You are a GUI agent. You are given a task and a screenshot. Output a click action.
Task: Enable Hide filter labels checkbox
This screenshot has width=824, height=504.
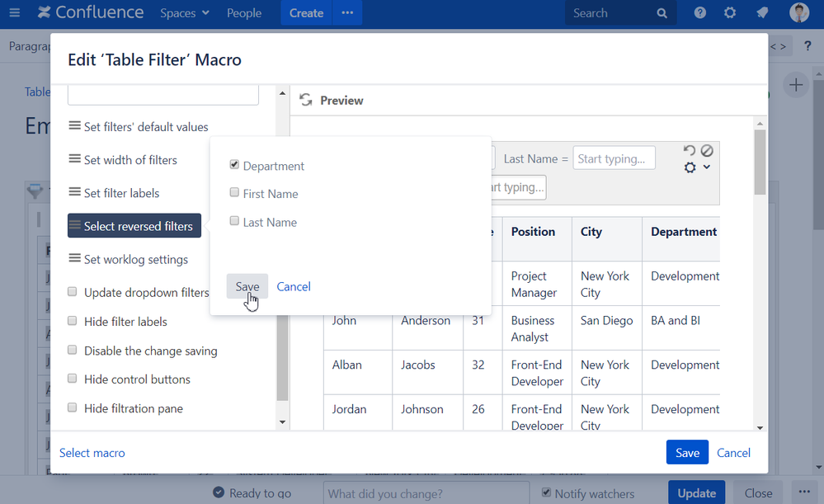(73, 321)
